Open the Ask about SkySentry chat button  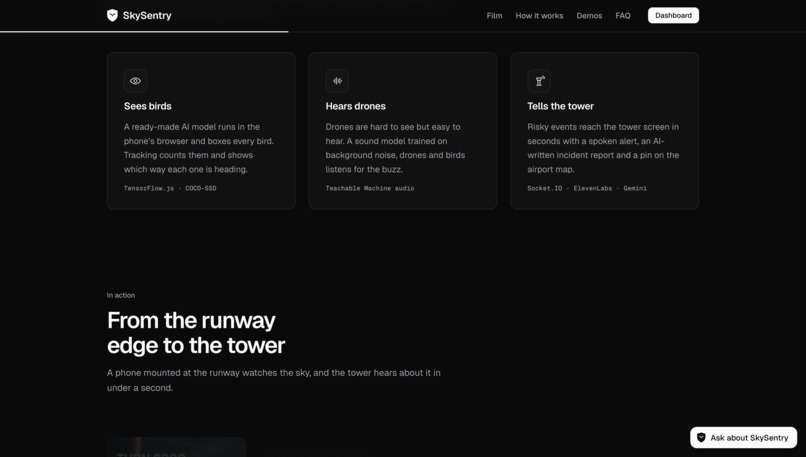click(743, 437)
